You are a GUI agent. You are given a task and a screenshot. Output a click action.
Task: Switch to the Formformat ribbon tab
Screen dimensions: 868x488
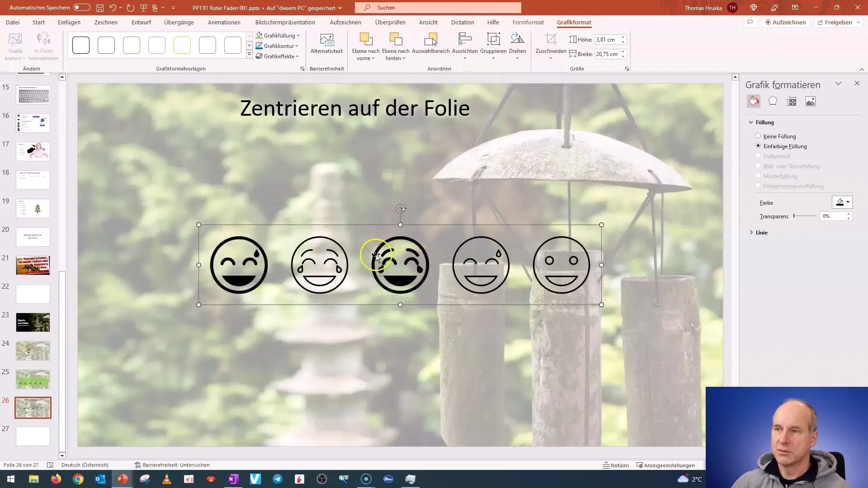pyautogui.click(x=528, y=22)
